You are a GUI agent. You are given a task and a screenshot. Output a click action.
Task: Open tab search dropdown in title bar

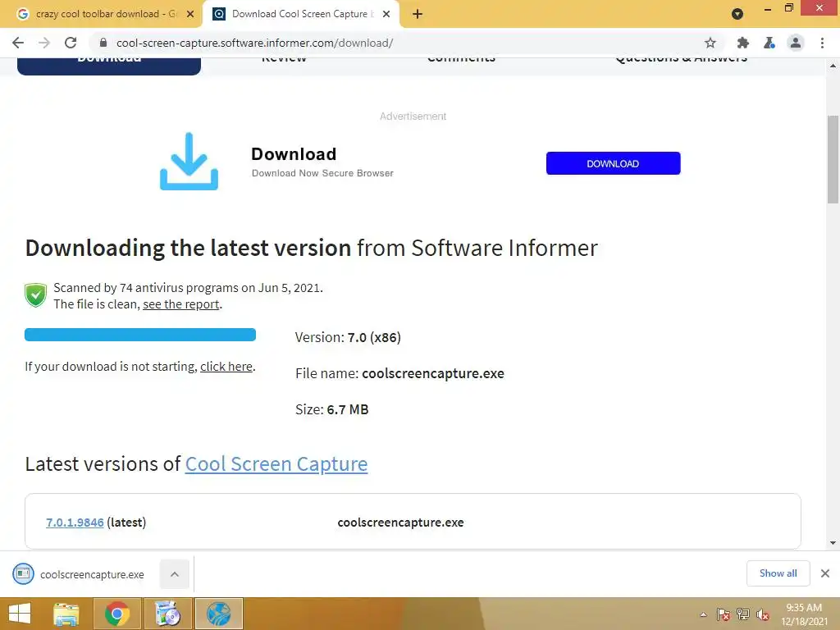click(737, 14)
